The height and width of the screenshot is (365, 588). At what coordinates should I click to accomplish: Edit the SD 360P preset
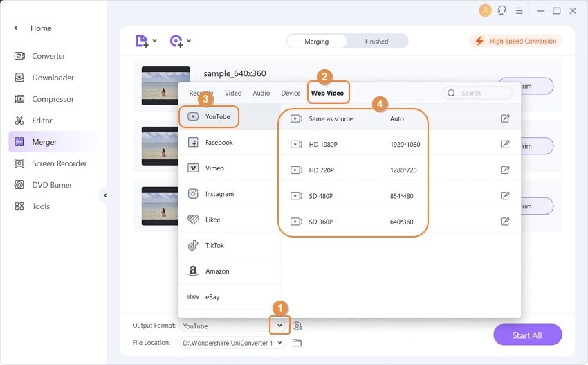[505, 222]
